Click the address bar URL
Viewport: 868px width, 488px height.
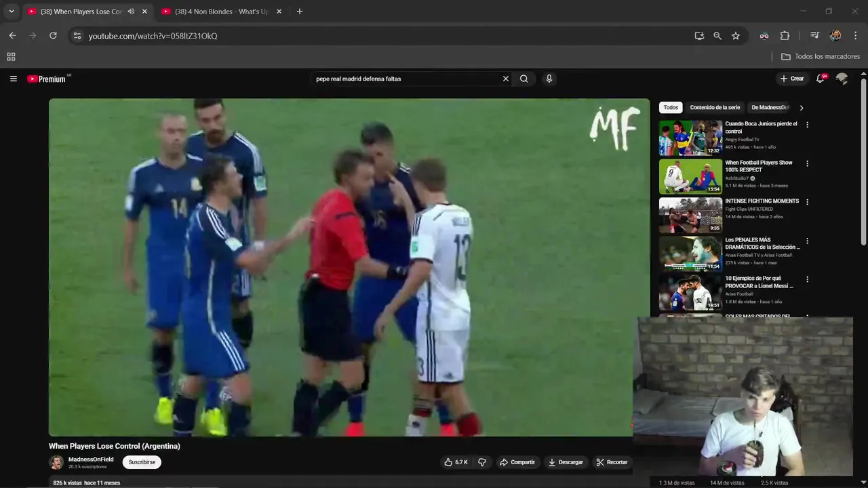pyautogui.click(x=153, y=36)
